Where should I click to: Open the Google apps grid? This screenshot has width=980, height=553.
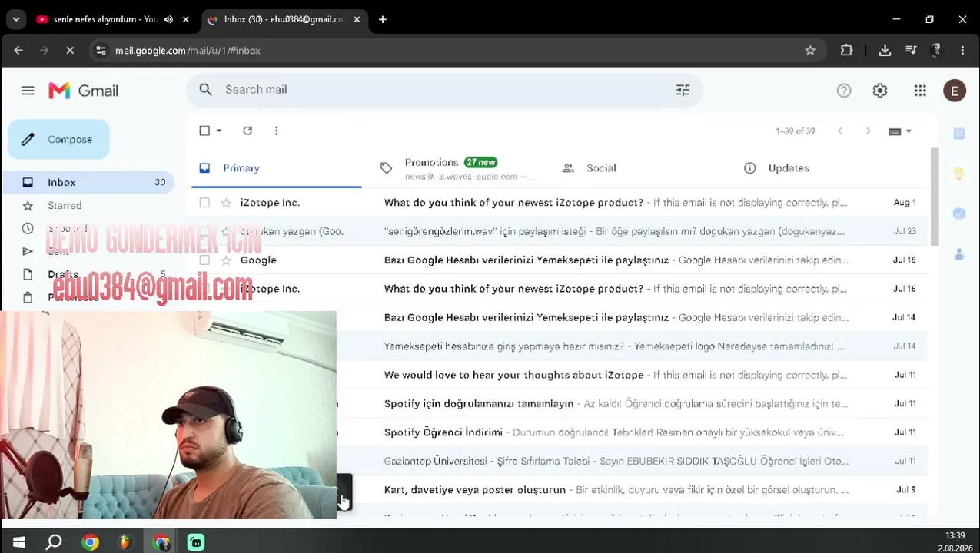click(920, 91)
